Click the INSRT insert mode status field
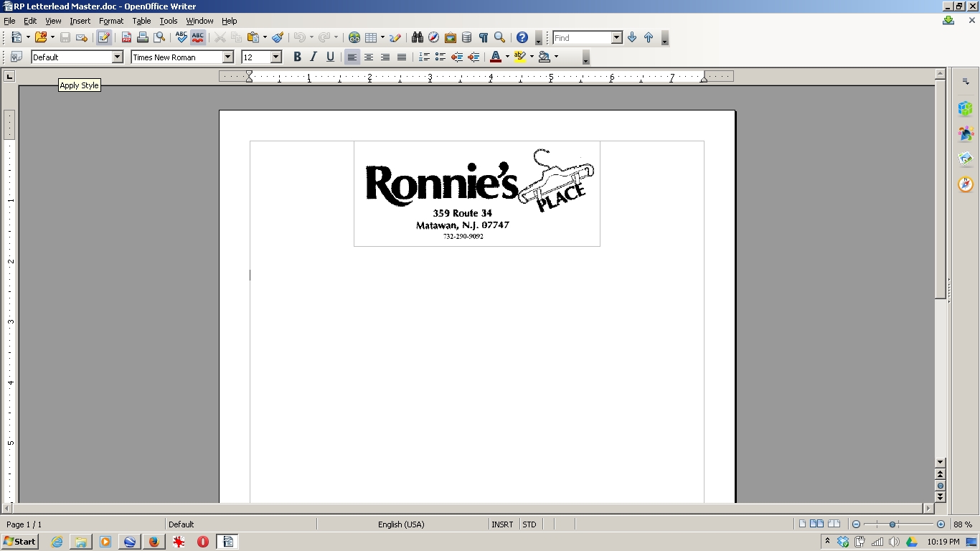 tap(502, 524)
